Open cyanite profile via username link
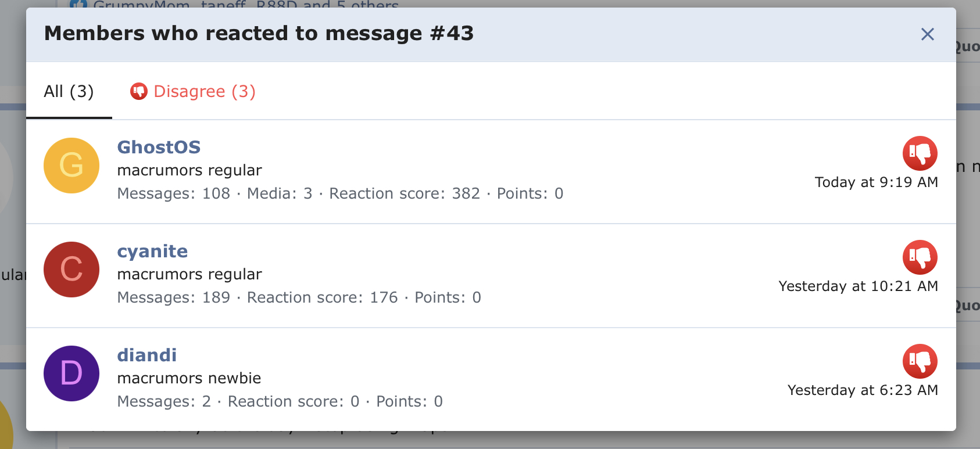 coord(152,252)
